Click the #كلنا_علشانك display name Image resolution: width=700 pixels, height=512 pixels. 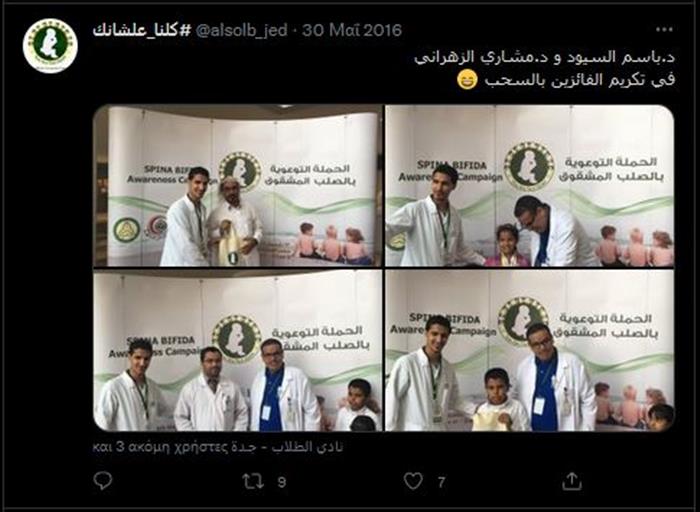(142, 30)
